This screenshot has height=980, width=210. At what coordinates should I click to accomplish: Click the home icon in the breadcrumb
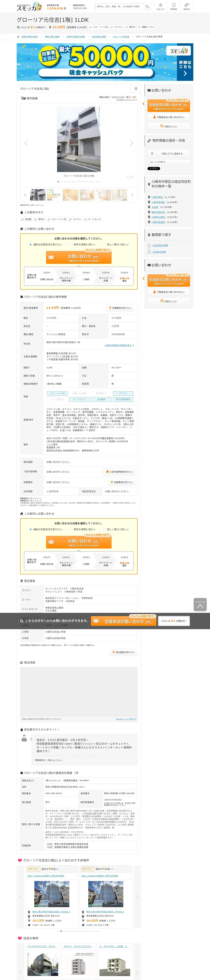[x=18, y=37]
